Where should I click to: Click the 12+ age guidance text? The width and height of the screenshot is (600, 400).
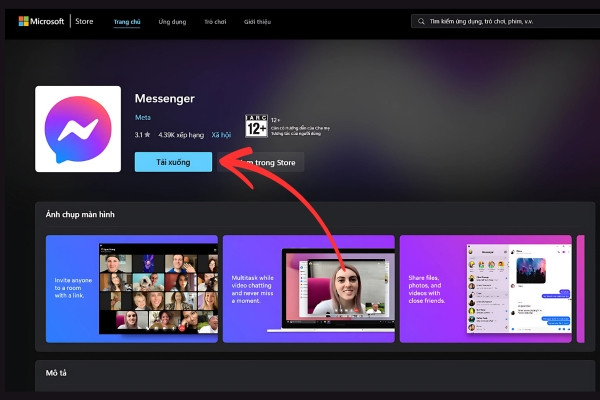tap(300, 127)
